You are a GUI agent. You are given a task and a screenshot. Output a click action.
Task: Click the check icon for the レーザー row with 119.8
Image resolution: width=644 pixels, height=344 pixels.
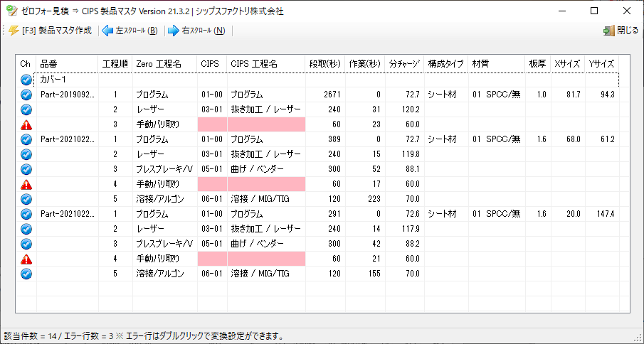point(26,154)
